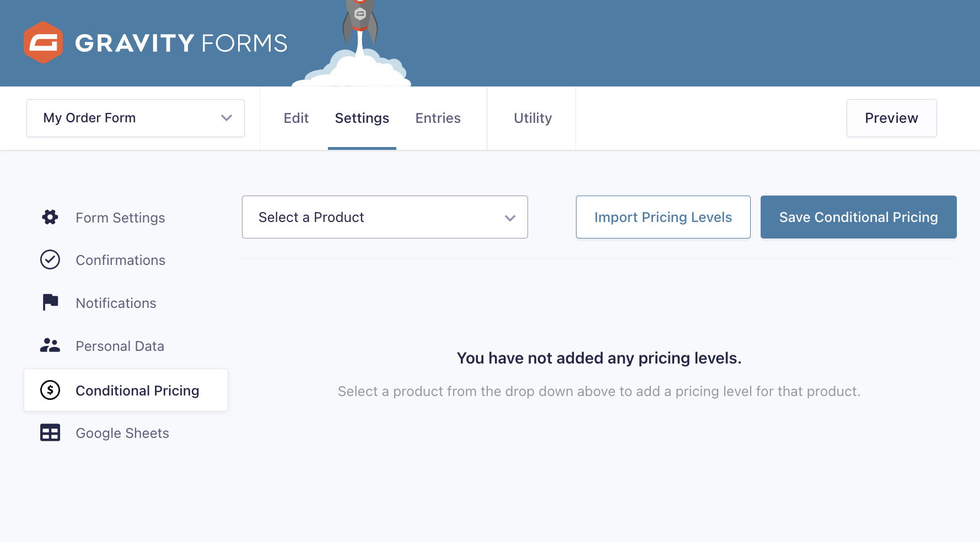980x542 pixels.
Task: Select the Settings tab
Action: click(362, 118)
